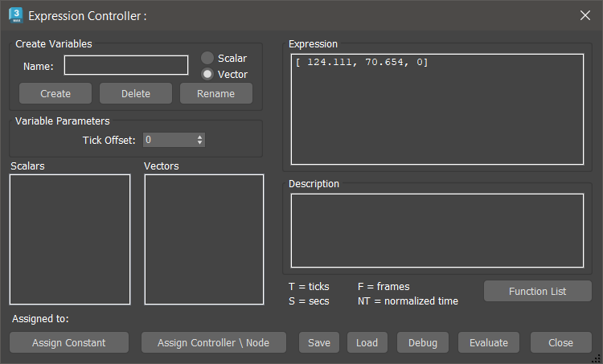
Task: Click in the Expression text area
Action: click(x=437, y=108)
